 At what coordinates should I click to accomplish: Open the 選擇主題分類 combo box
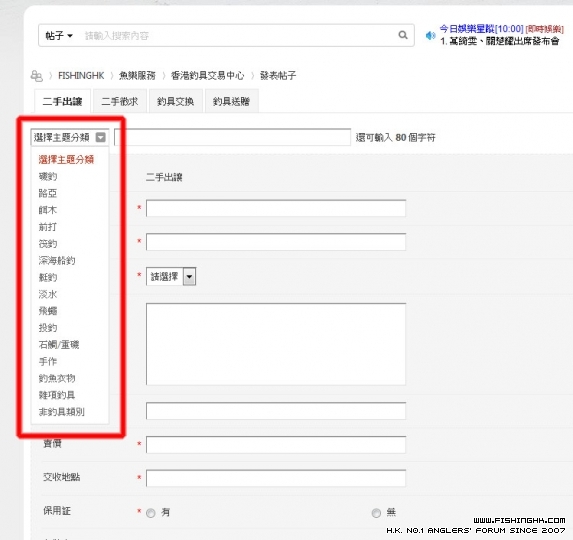69,137
